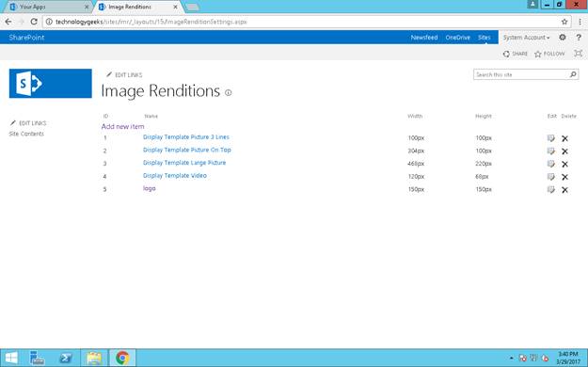Show hidden tray icons

[512, 359]
